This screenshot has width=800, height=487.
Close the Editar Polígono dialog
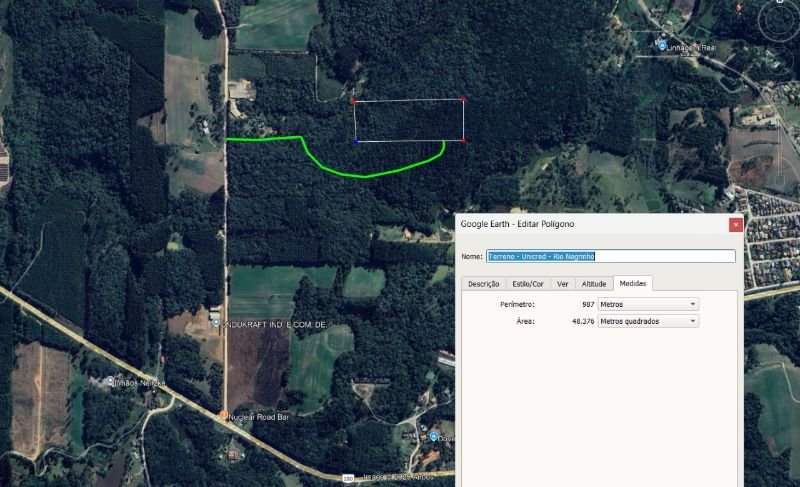tap(736, 224)
